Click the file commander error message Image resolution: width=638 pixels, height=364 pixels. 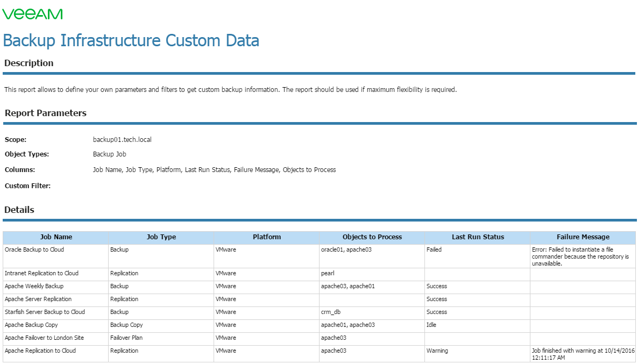[x=580, y=256]
